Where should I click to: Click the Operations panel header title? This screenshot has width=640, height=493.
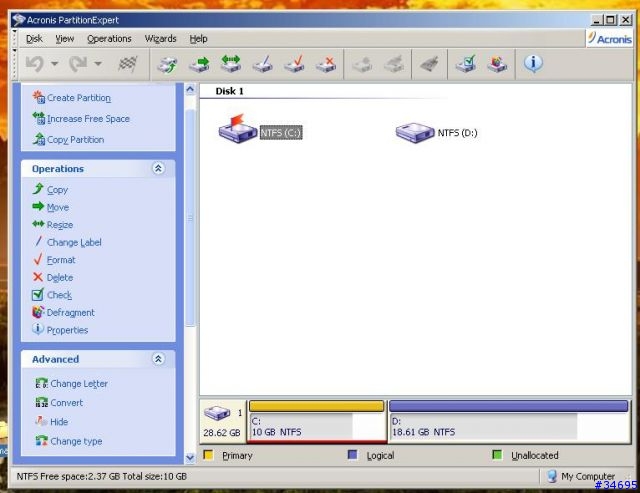(58, 169)
